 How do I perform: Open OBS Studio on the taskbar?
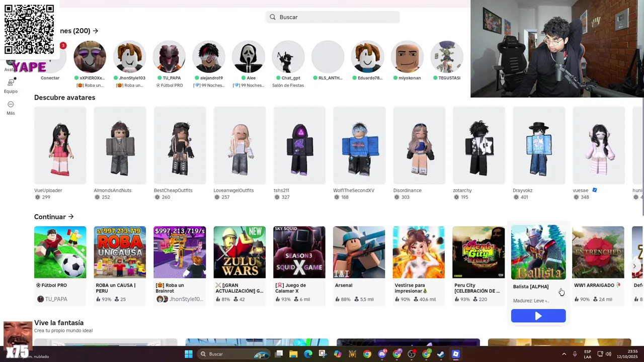(412, 354)
